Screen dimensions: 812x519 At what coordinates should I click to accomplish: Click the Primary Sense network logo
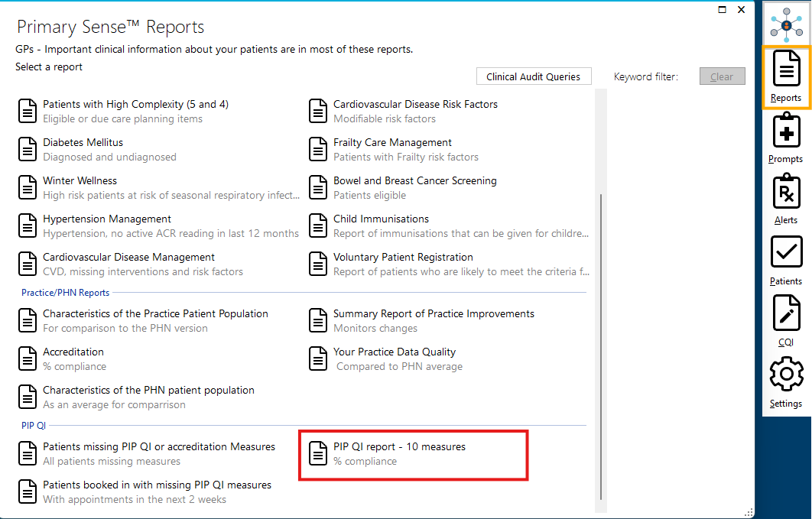tap(786, 24)
